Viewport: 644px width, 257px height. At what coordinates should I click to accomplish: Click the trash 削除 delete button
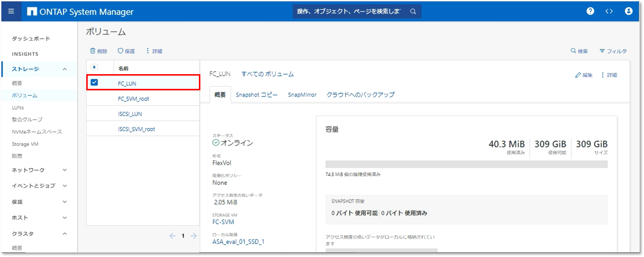99,51
